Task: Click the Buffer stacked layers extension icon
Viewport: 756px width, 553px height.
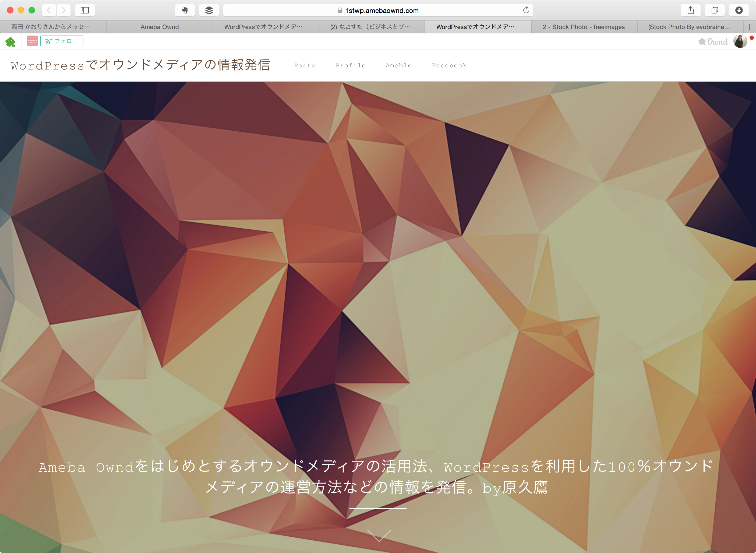Action: click(209, 10)
